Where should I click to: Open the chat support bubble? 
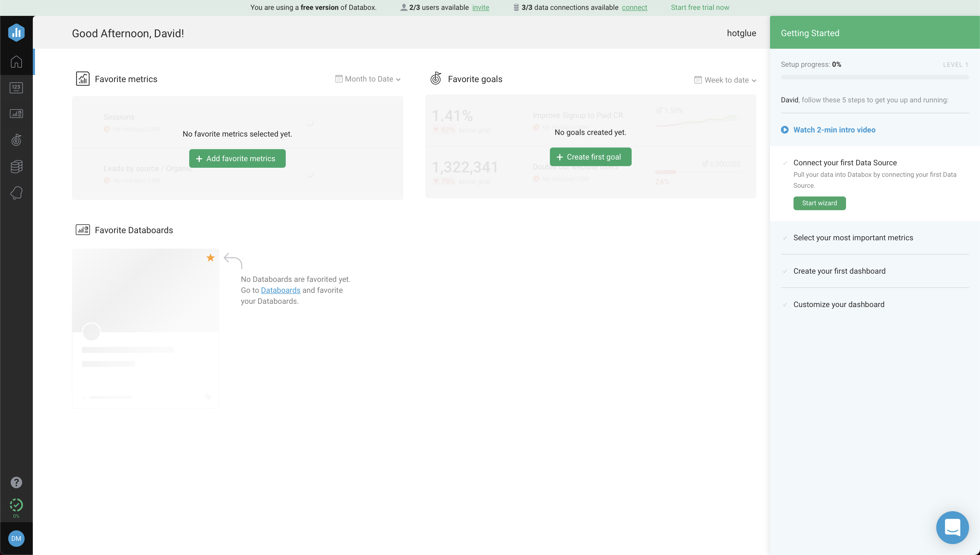(x=952, y=527)
